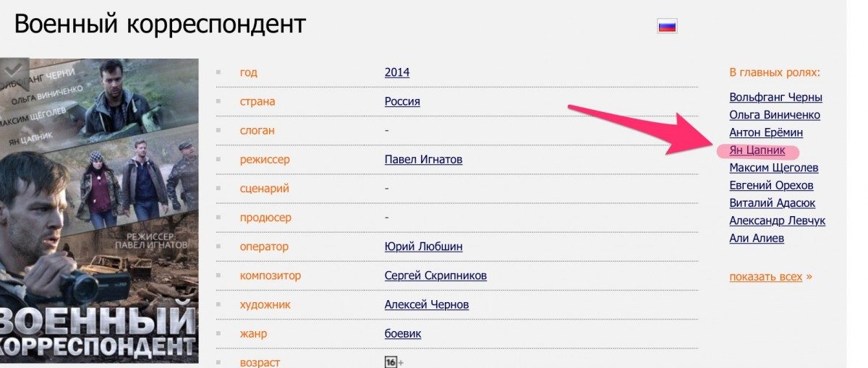
Task: Open actor Максим Щеголев's page
Action: tap(774, 168)
